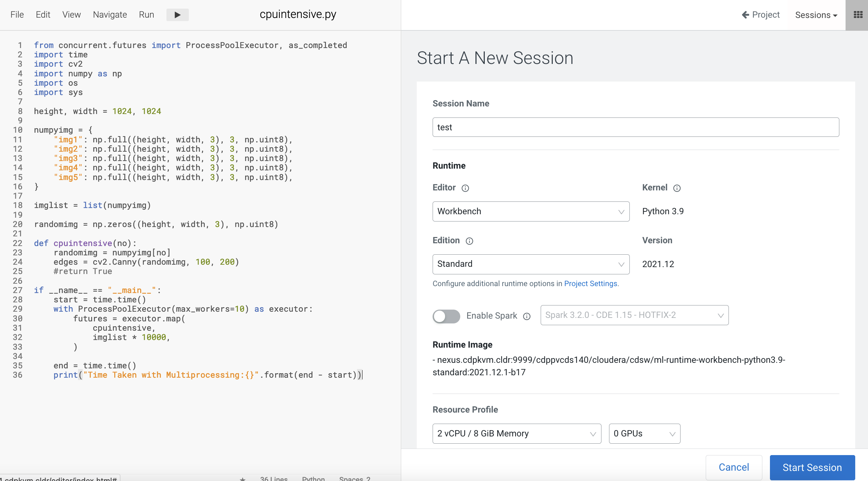
Task: Follow the Project Settings link
Action: [x=590, y=284]
